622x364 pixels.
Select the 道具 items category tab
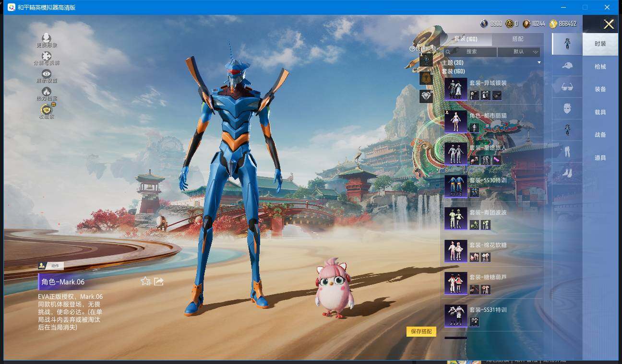[x=600, y=158]
